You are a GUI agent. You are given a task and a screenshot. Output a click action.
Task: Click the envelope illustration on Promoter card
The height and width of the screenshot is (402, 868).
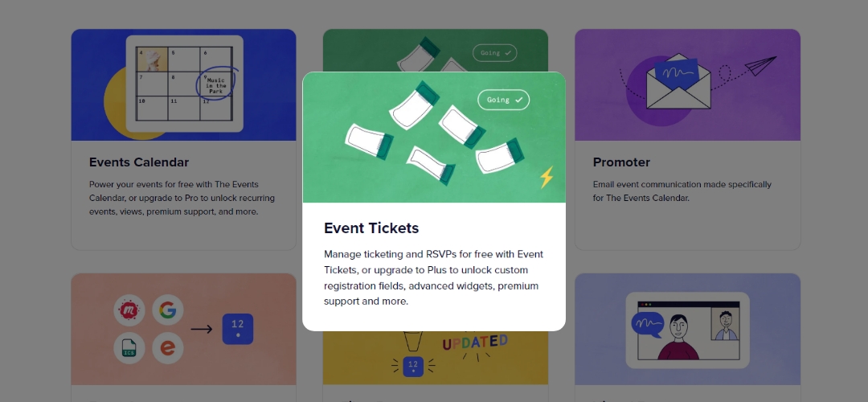point(678,81)
